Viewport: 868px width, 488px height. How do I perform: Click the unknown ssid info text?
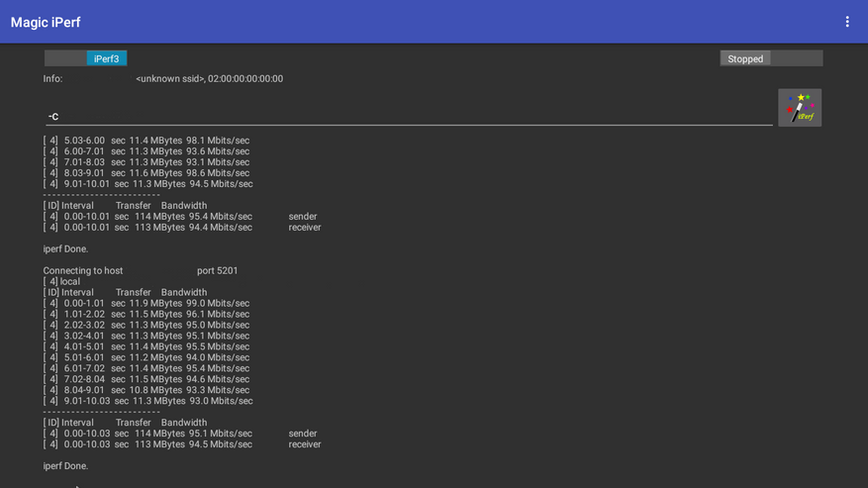209,79
